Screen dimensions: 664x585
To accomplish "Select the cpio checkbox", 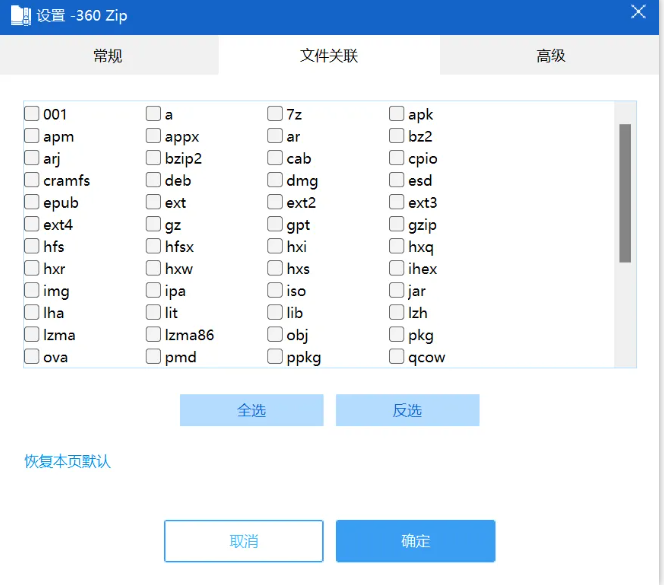I will 396,158.
